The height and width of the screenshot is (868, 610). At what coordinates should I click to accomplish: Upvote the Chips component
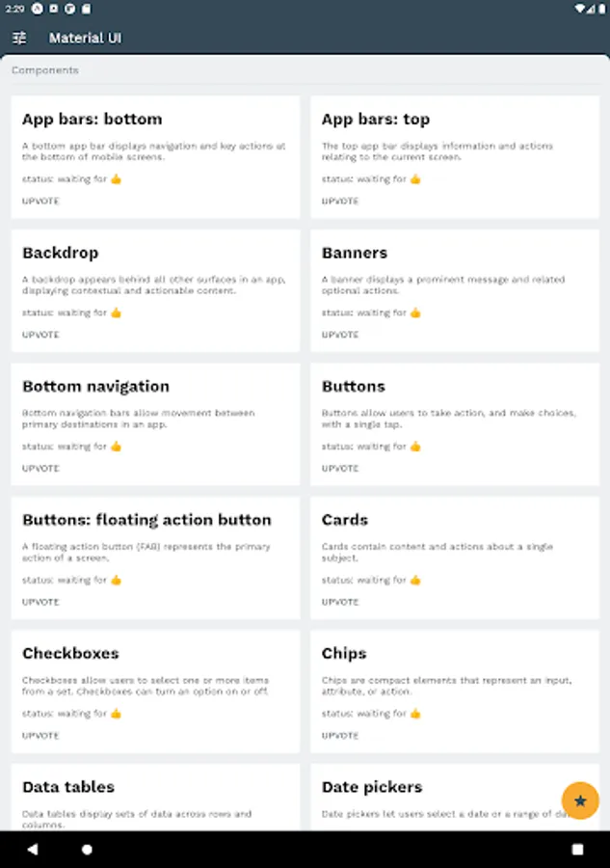[340, 736]
